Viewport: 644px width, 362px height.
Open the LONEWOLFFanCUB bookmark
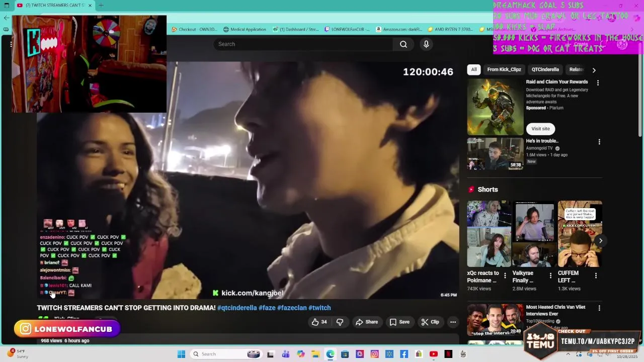(x=347, y=29)
